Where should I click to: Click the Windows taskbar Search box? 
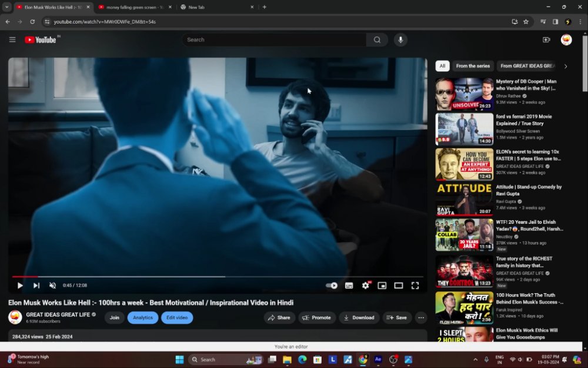tap(226, 360)
